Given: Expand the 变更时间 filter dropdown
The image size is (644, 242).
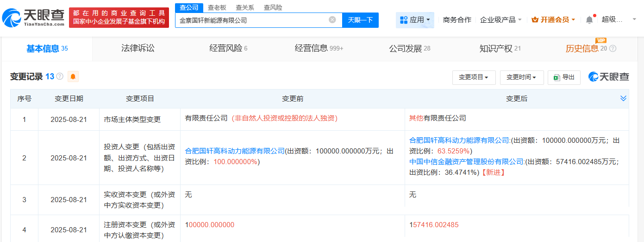Looking at the screenshot, I should click(x=521, y=77).
